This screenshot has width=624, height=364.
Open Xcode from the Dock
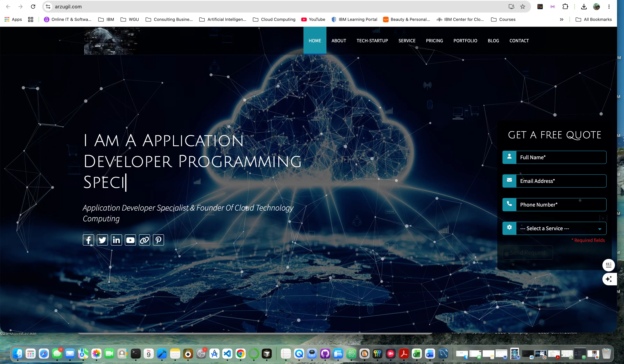[x=162, y=354]
